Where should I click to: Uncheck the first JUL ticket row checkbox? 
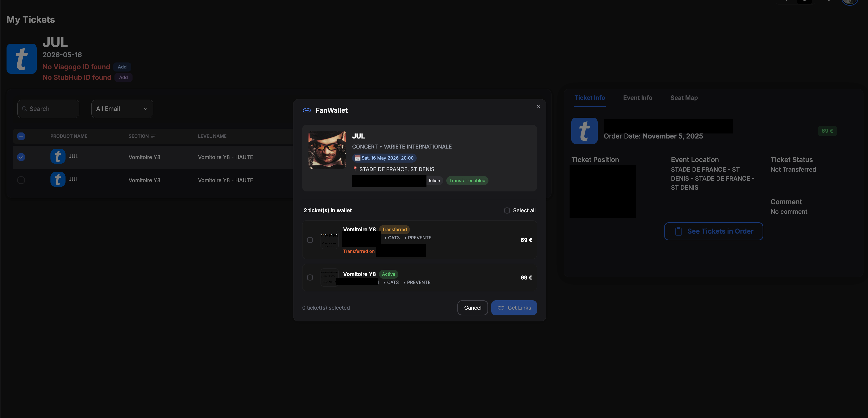point(21,157)
